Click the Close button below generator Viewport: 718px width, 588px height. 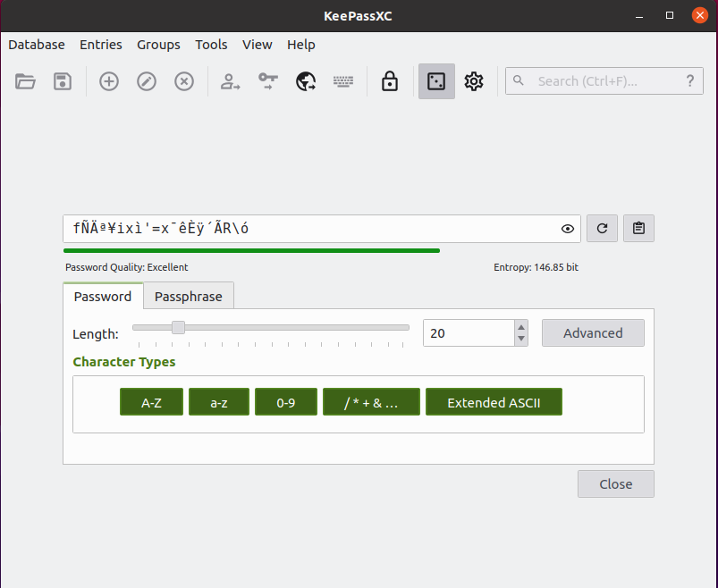[616, 483]
